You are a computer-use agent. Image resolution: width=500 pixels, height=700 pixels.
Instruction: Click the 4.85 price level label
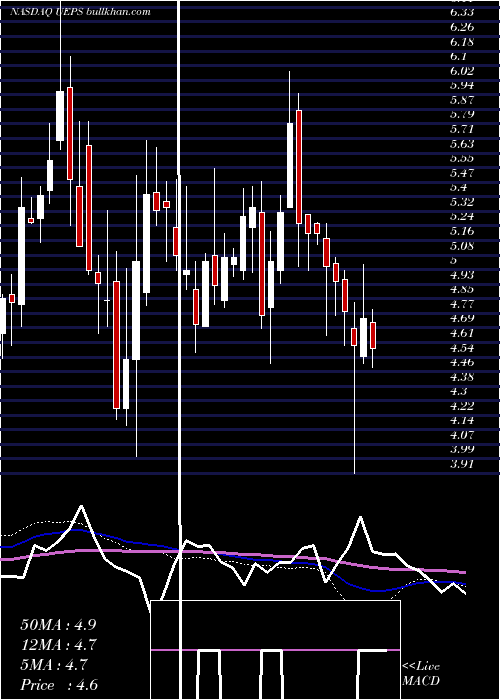(462, 289)
